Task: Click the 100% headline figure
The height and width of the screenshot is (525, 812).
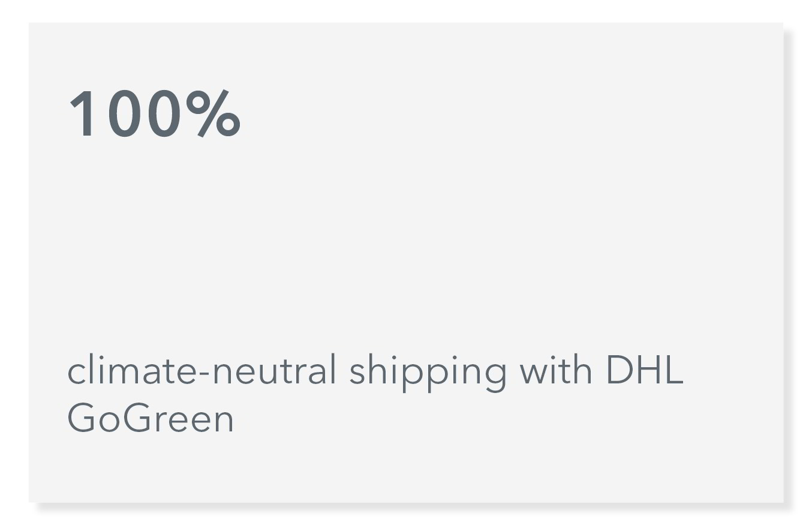Action: (155, 114)
